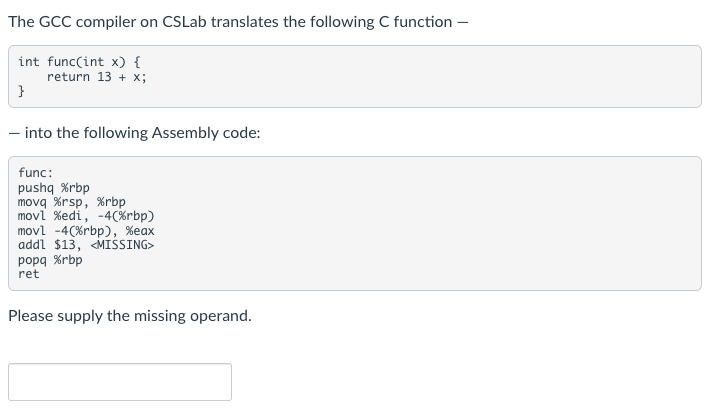Click 'Please supply the missing operand' prompt
This screenshot has width=704, height=412.
130,316
